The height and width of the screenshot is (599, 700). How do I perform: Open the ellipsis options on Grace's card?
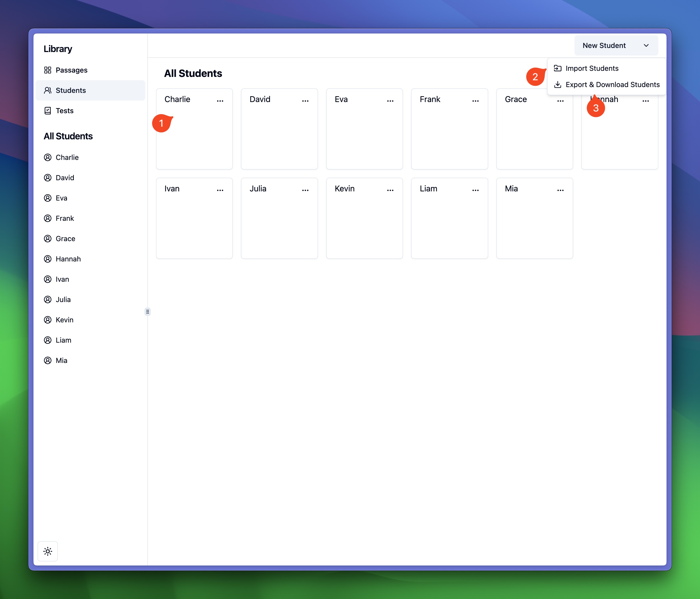(560, 100)
